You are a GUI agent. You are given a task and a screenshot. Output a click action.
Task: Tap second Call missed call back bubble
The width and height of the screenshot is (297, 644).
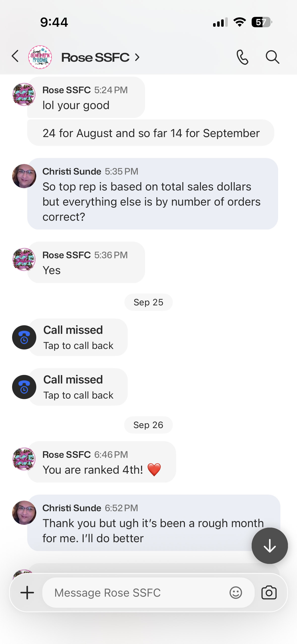[78, 387]
